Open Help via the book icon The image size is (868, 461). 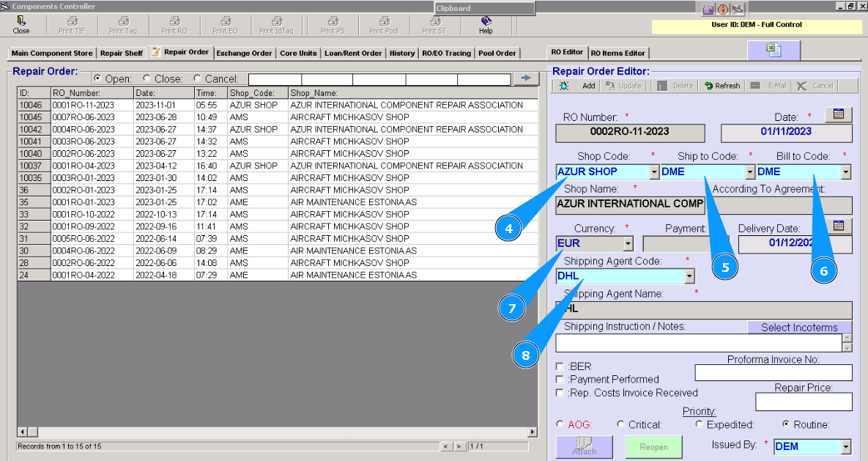click(x=486, y=21)
